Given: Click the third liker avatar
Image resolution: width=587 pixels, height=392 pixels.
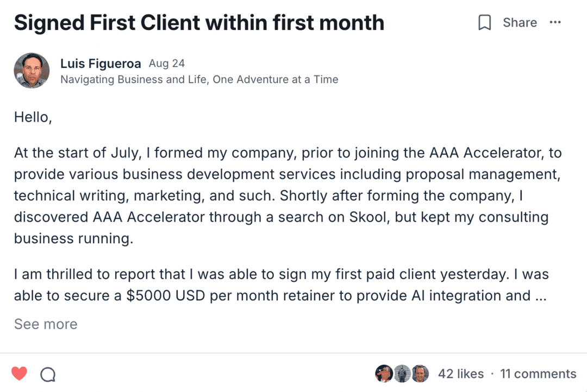Looking at the screenshot, I should point(420,374).
